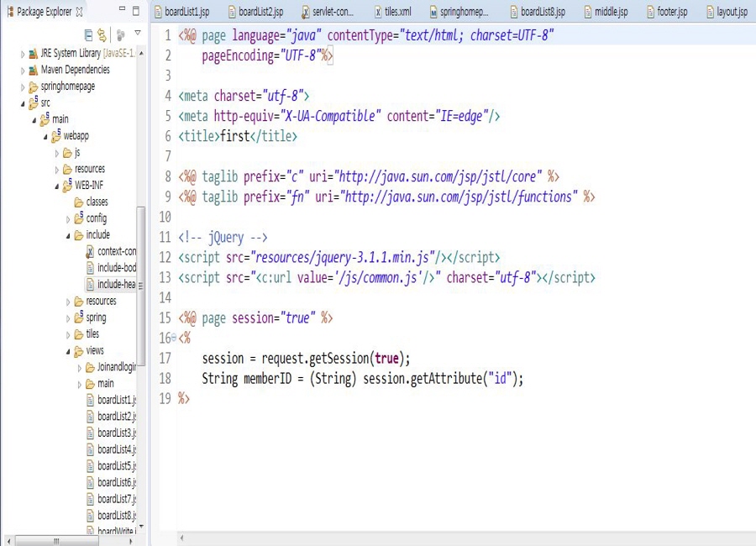Click "pageEncoding" on line 2
756x546 pixels.
click(x=238, y=56)
